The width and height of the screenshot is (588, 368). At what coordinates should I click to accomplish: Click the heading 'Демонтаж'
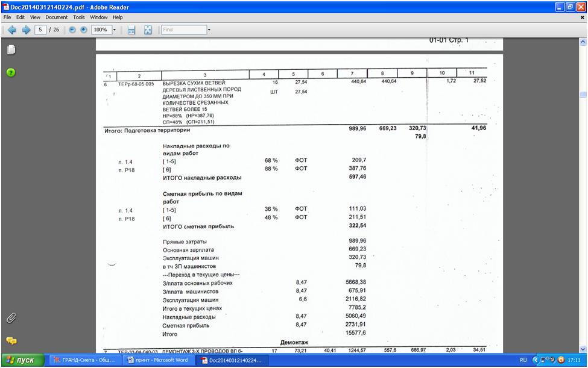pos(294,343)
